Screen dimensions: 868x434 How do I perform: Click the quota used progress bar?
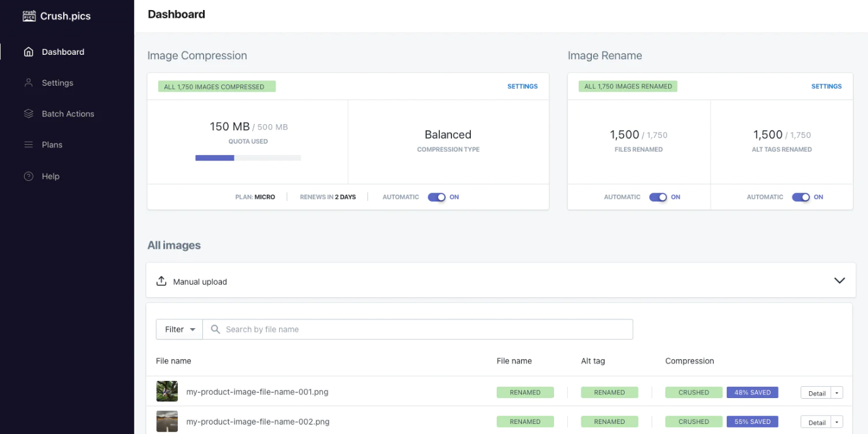point(248,157)
